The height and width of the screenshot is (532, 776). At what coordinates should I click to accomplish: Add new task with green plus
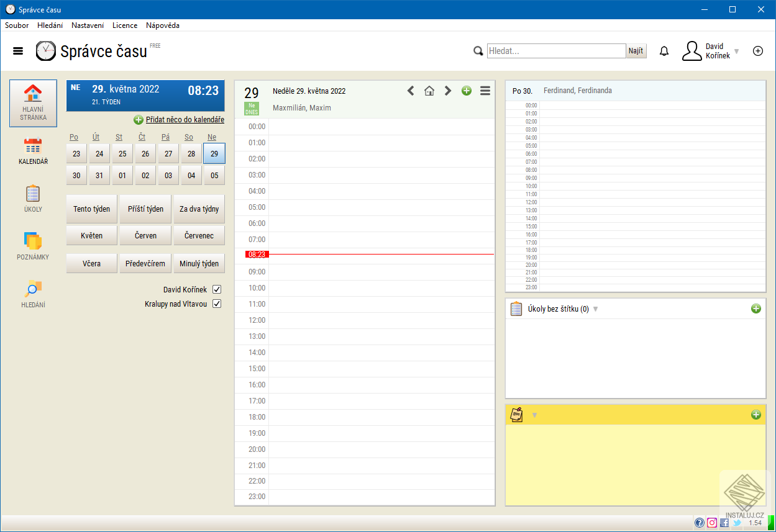pyautogui.click(x=755, y=309)
